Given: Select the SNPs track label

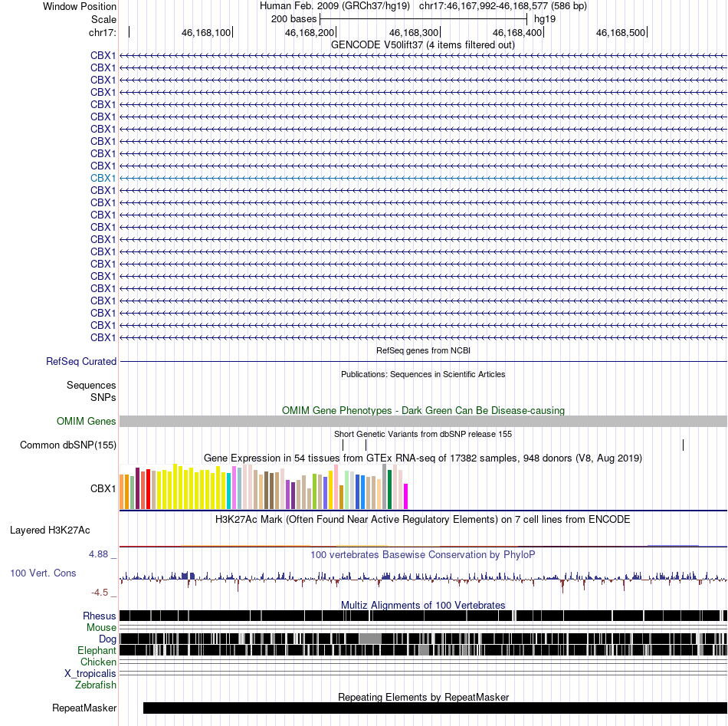Looking at the screenshot, I should coord(103,397).
